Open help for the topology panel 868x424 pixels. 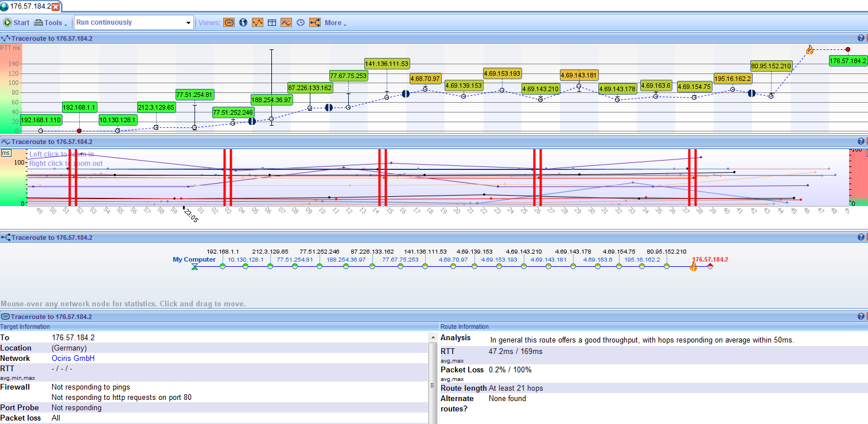click(x=861, y=237)
